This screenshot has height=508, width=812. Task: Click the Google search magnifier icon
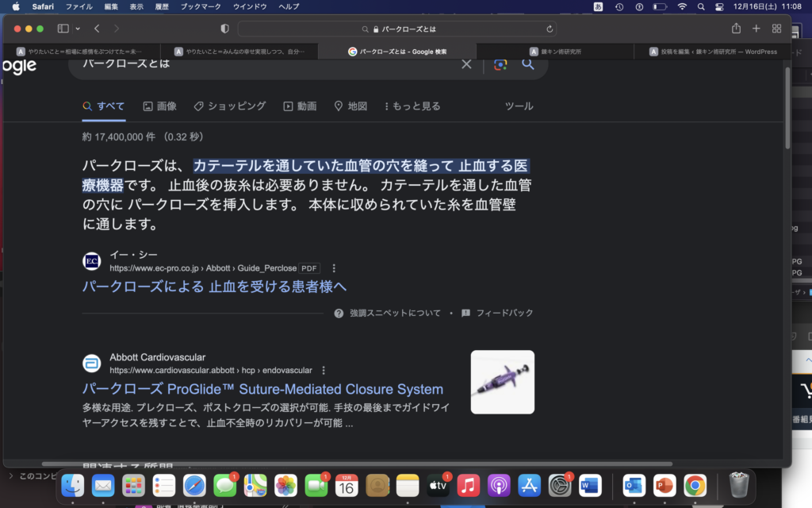pos(527,63)
